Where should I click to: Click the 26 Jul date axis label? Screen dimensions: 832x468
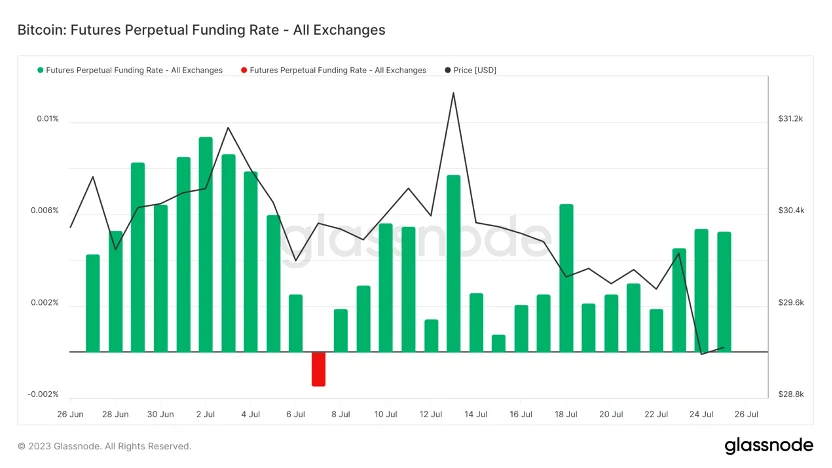pyautogui.click(x=745, y=413)
